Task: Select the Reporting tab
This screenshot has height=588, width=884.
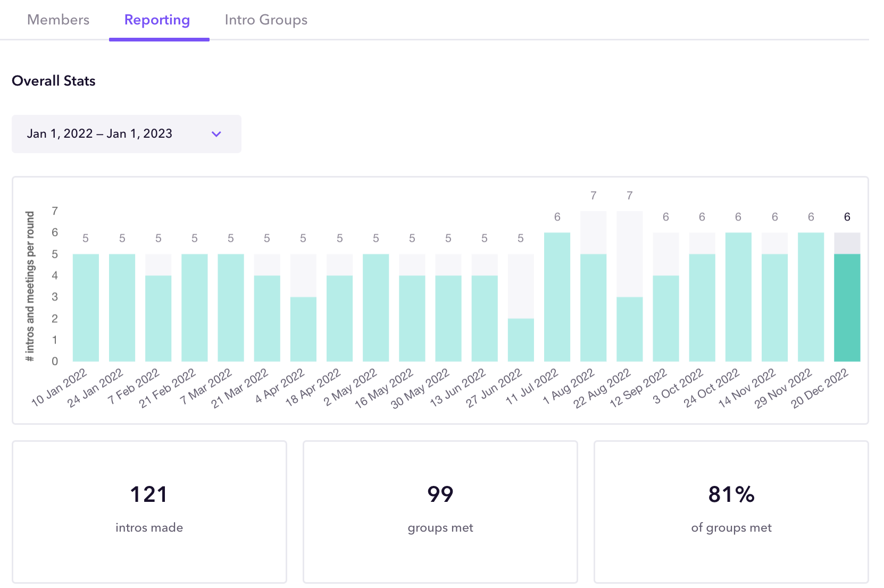Action: pos(157,20)
